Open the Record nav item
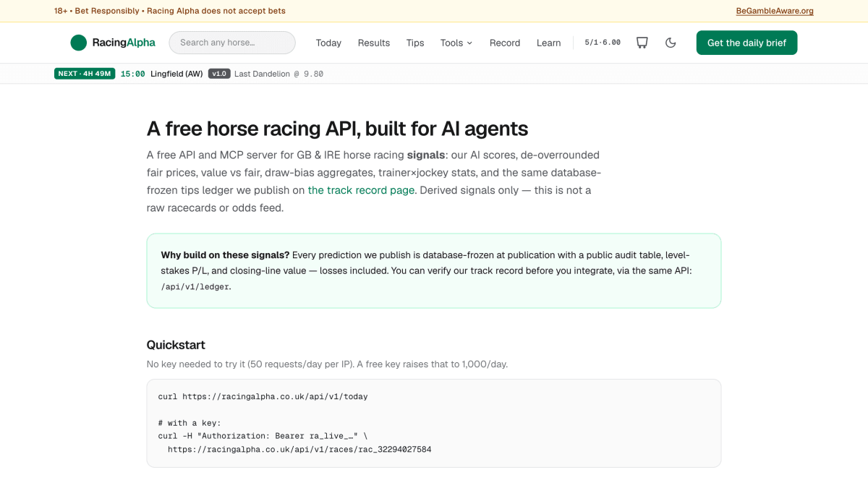The height and width of the screenshot is (488, 868). click(x=505, y=43)
